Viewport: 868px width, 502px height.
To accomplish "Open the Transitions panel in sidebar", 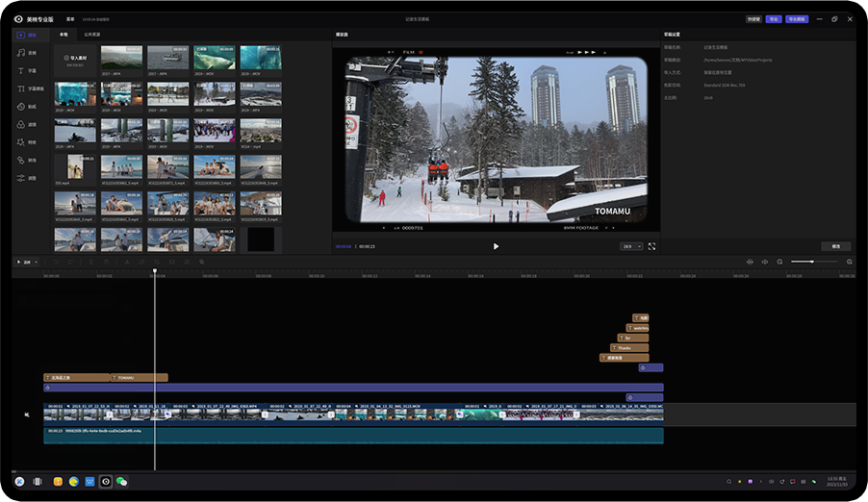I will pyautogui.click(x=26, y=160).
